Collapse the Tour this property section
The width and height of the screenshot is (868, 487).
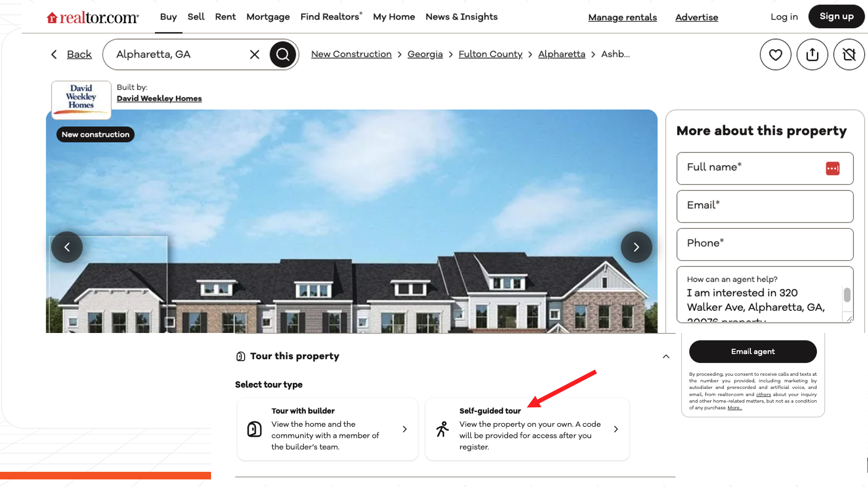point(666,356)
